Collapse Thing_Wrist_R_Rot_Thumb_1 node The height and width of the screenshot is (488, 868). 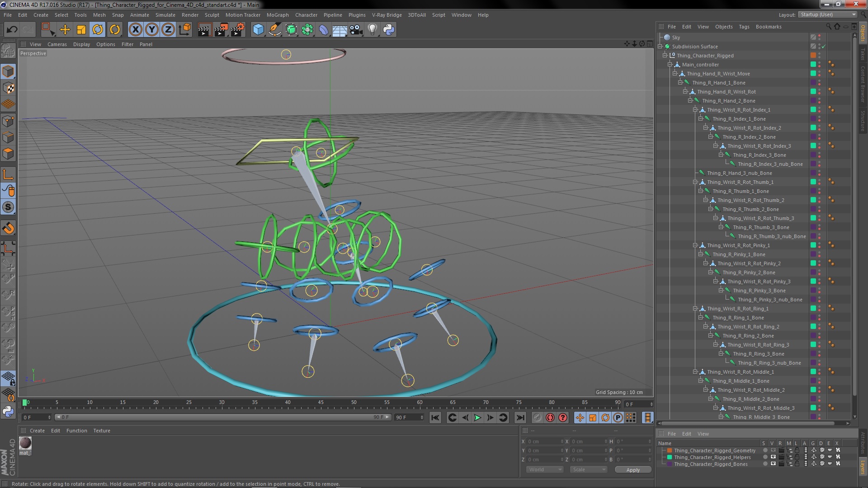coord(695,182)
